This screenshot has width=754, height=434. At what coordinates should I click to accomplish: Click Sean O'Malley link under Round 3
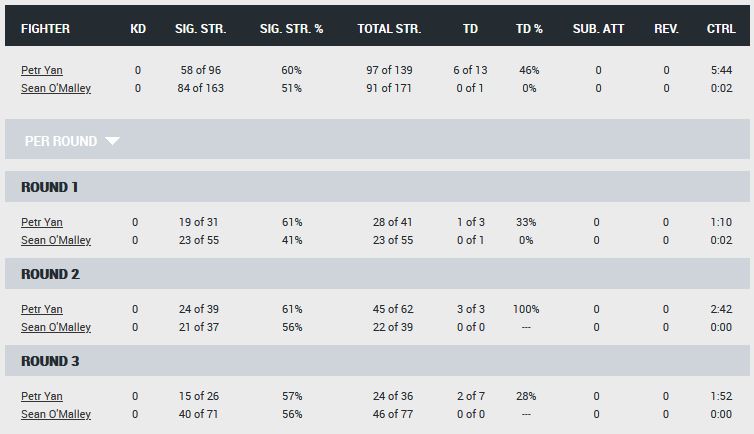tap(56, 414)
